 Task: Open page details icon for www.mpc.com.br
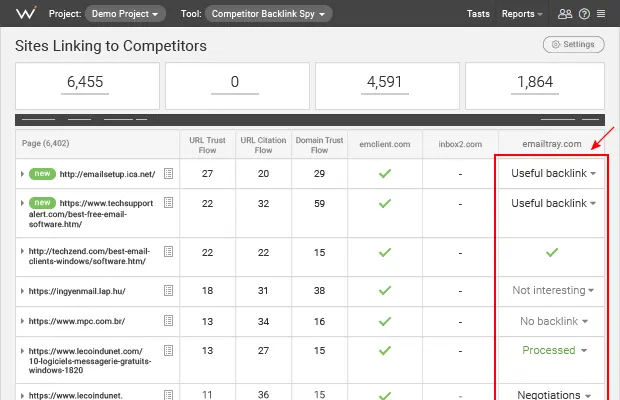[168, 321]
